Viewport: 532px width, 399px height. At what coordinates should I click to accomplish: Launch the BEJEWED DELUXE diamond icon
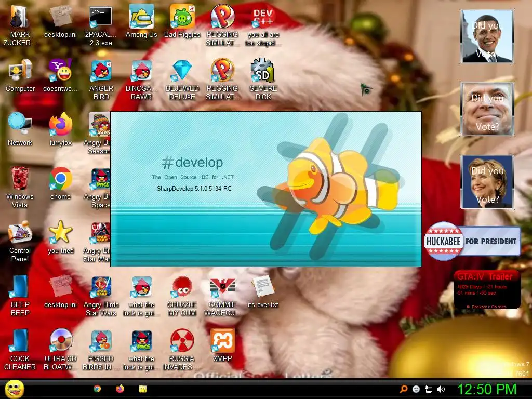182,79
